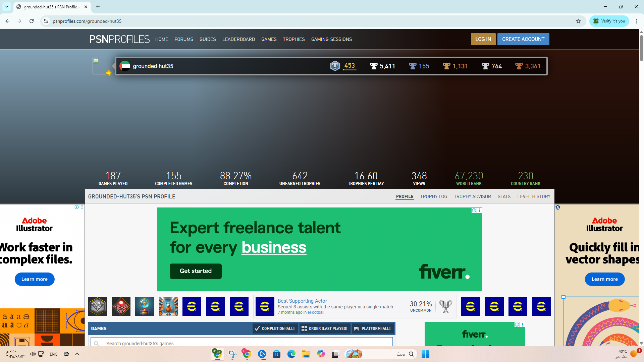Open the Completion (All) filter dropdown
The height and width of the screenshot is (362, 644).
click(x=275, y=328)
